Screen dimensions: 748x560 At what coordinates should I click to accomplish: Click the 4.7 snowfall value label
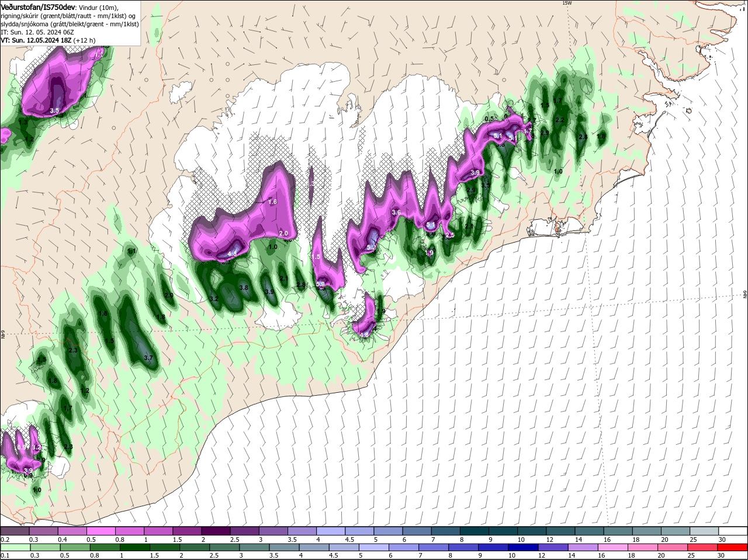[x=528, y=131]
